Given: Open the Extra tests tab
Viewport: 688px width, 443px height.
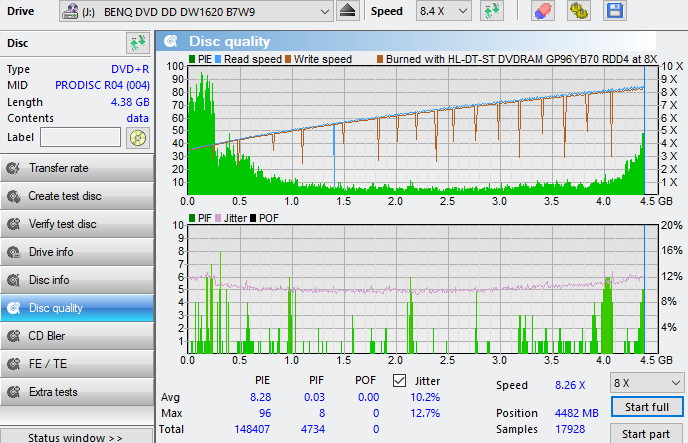Looking at the screenshot, I should click(77, 392).
